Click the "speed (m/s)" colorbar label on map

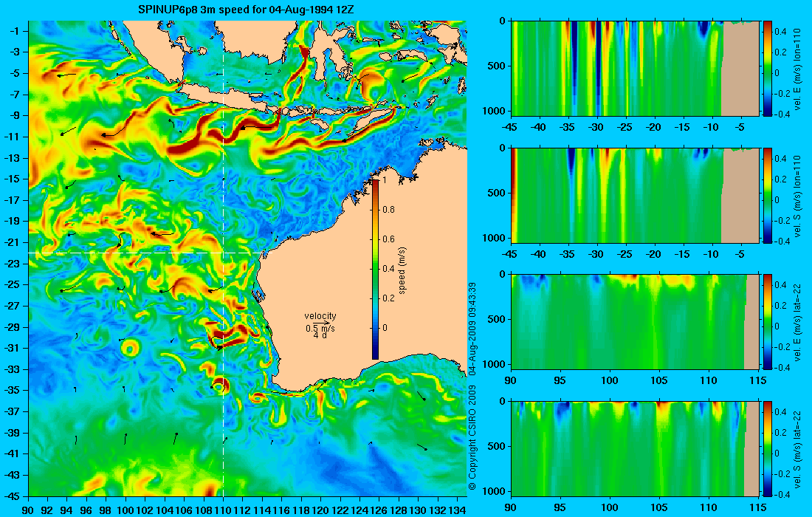coord(403,270)
